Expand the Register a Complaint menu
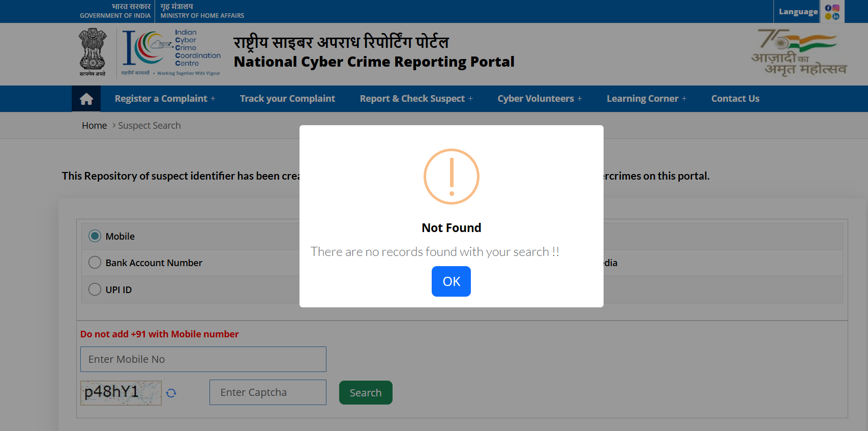 [x=165, y=99]
